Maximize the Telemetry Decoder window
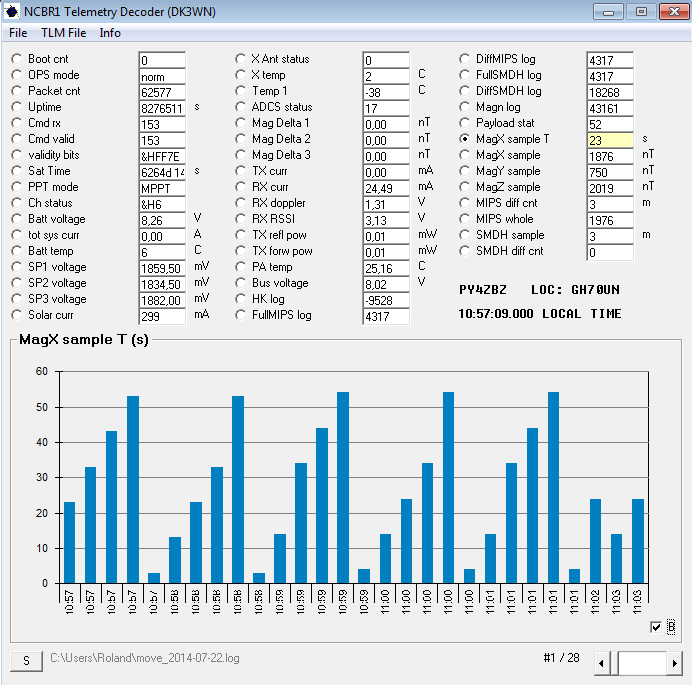 pos(641,12)
